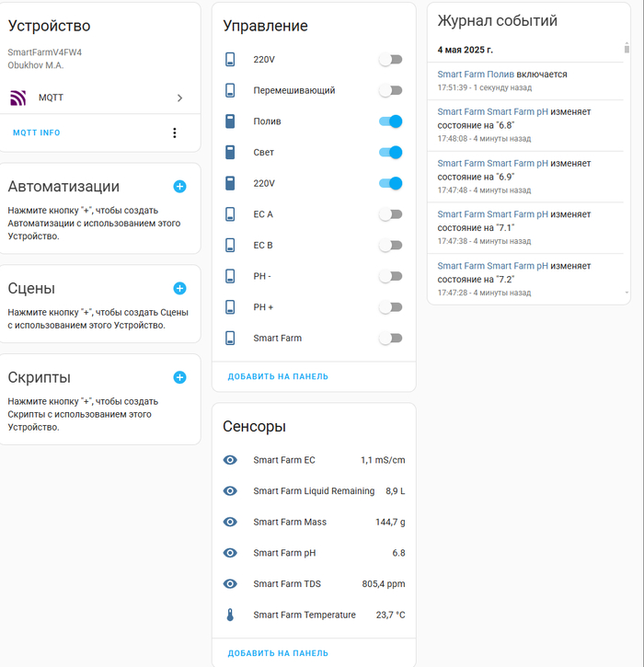The height and width of the screenshot is (667, 644).
Task: Click ДОБАВИТЬ НА ПАНЕЛЬ under Сенсоры
Action: click(x=278, y=653)
